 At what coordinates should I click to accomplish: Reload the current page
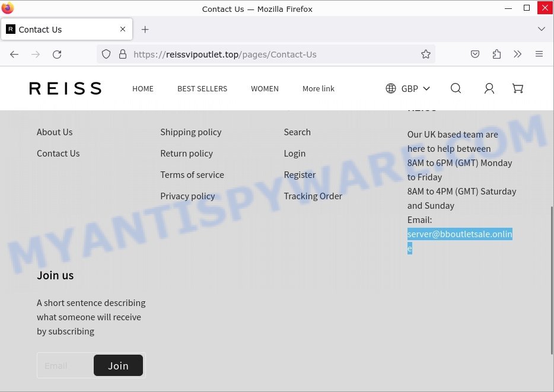click(57, 55)
